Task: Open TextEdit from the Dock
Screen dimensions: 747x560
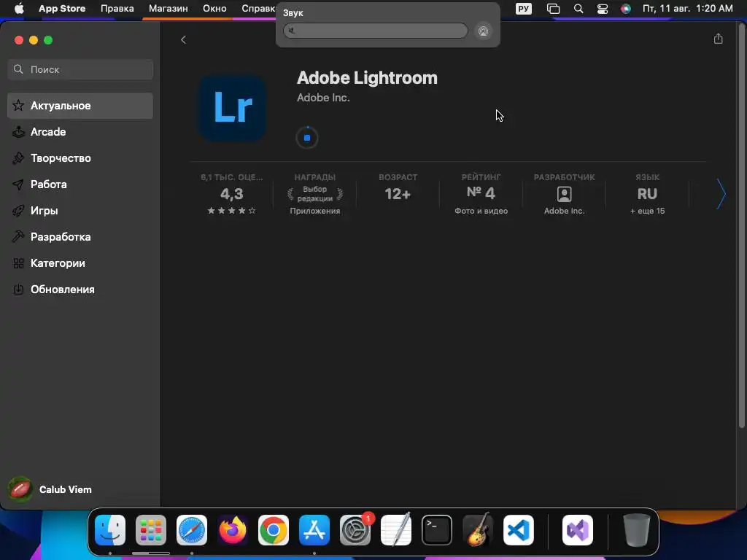Action: pos(396,530)
